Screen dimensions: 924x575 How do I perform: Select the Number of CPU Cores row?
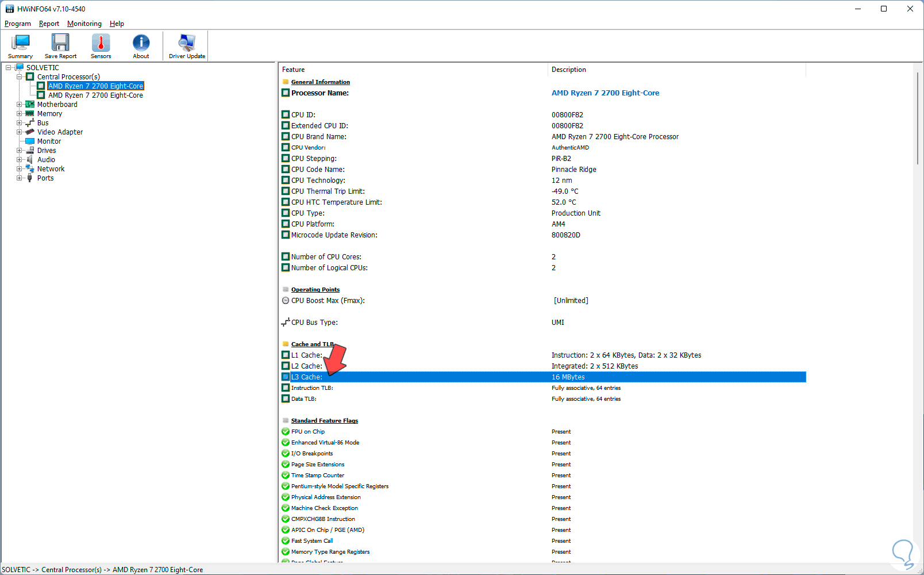(543, 257)
